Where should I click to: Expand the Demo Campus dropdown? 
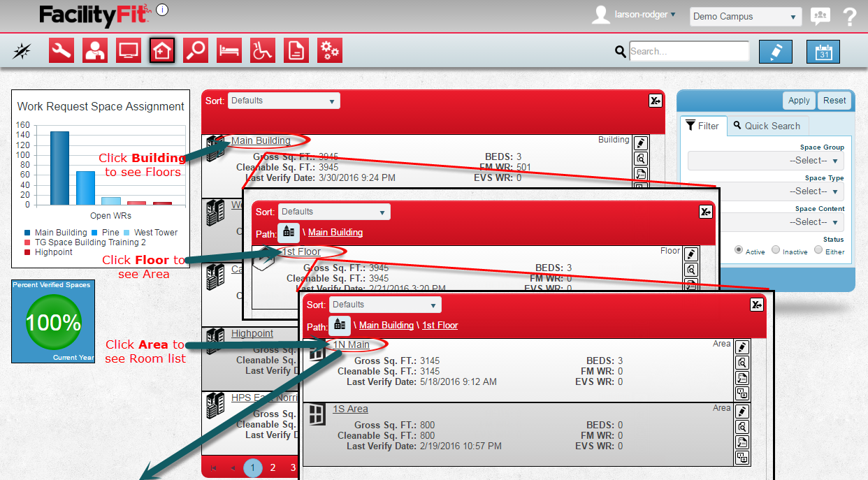click(x=745, y=17)
